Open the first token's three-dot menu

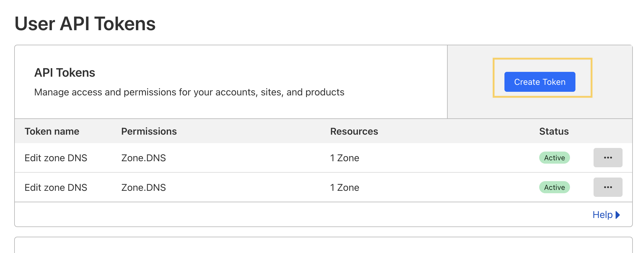tap(608, 158)
